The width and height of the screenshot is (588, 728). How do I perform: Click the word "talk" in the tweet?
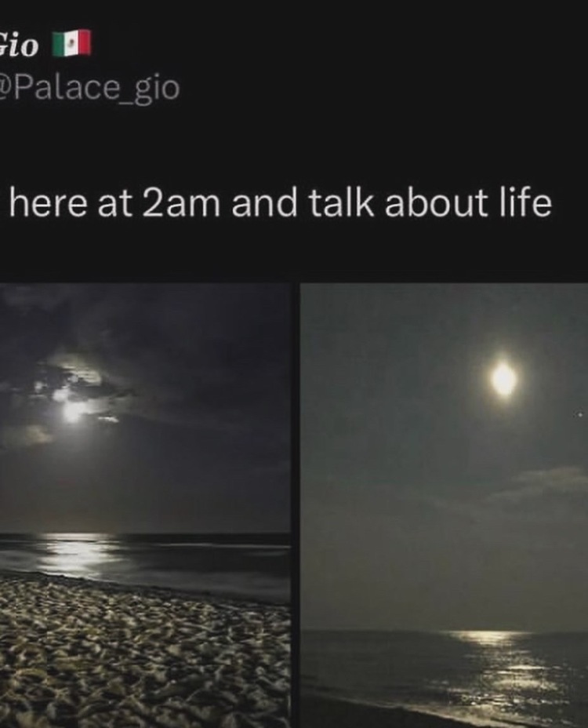pyautogui.click(x=340, y=202)
